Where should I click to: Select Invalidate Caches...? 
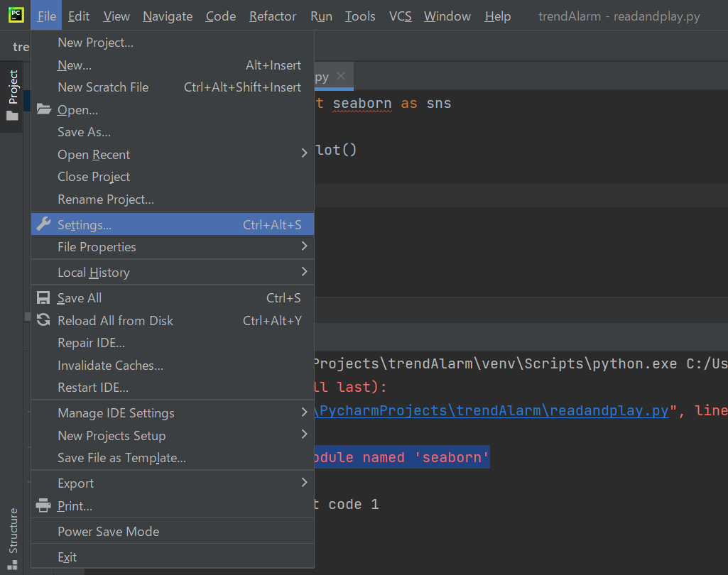click(x=173, y=366)
